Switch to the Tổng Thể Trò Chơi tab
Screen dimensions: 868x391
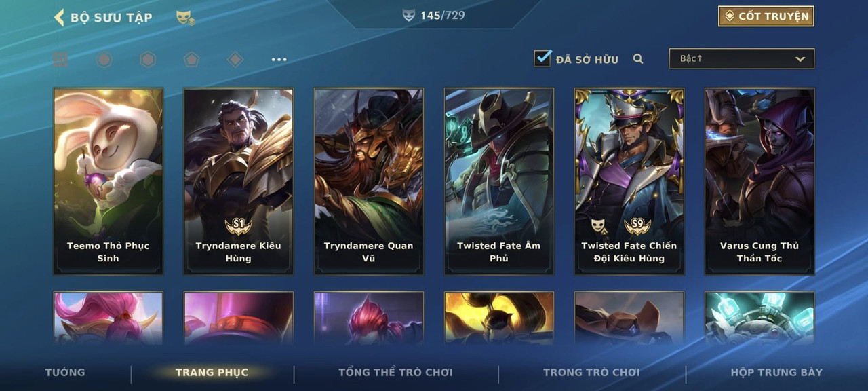pos(395,372)
